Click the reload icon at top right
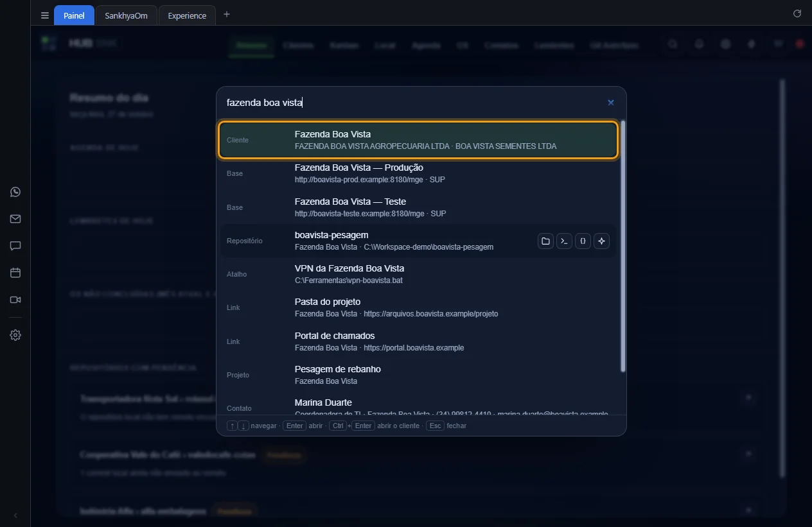The image size is (812, 527). [797, 13]
